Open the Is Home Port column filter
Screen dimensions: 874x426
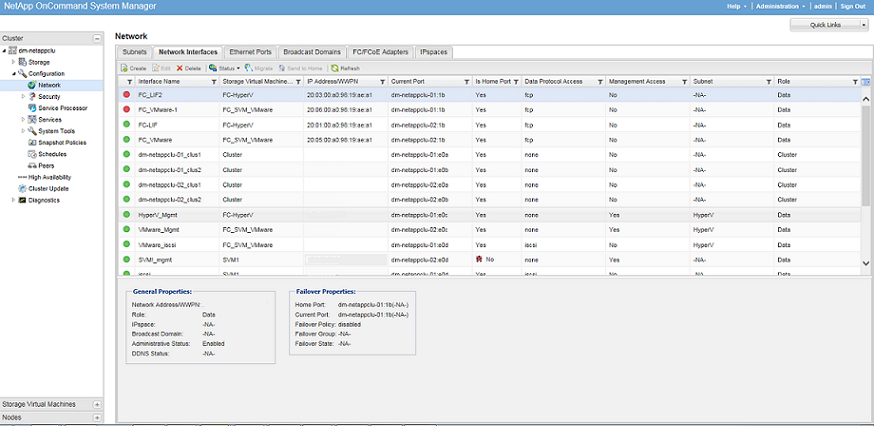516,82
